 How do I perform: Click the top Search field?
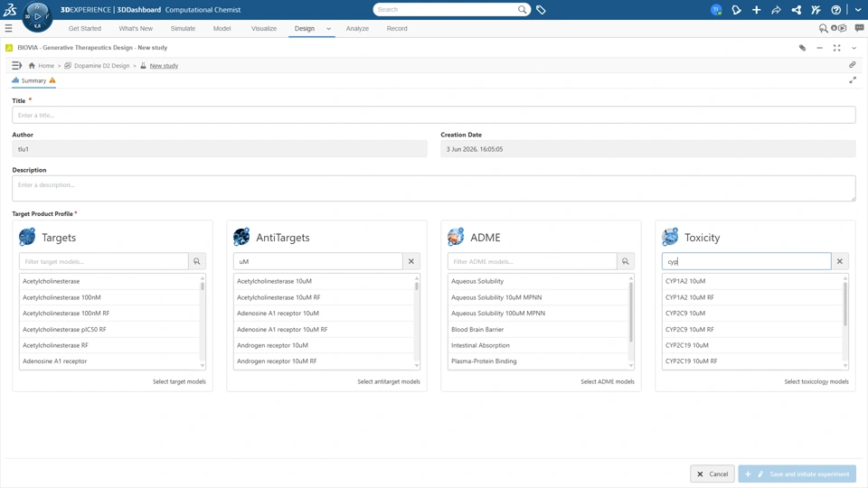(445, 9)
